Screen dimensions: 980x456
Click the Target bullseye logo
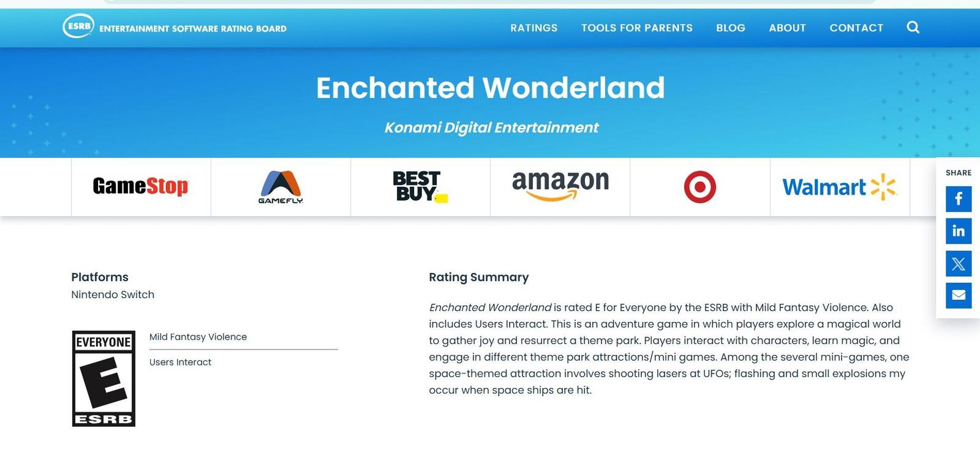coord(699,187)
